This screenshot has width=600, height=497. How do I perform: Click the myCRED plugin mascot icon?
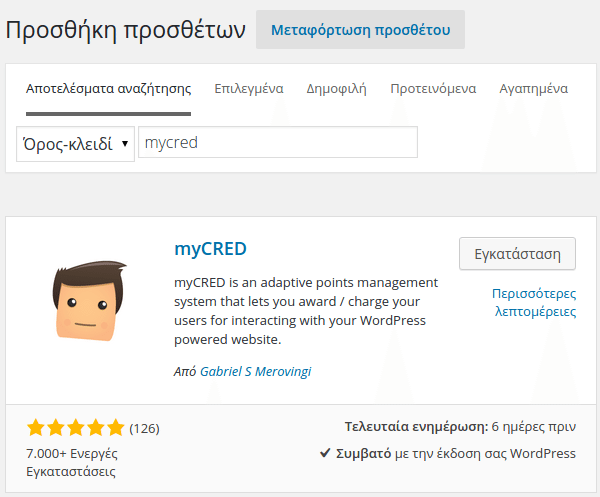pyautogui.click(x=89, y=301)
